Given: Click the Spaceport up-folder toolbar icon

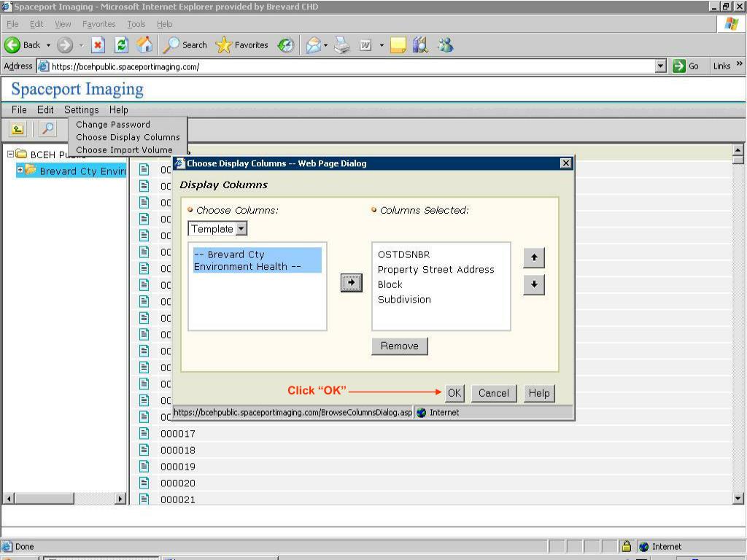Looking at the screenshot, I should coord(18,128).
